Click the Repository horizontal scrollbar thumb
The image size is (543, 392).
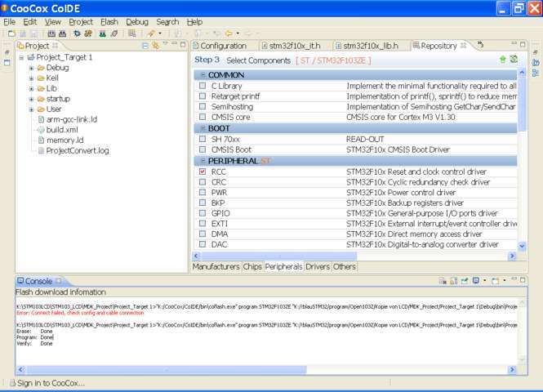279,256
